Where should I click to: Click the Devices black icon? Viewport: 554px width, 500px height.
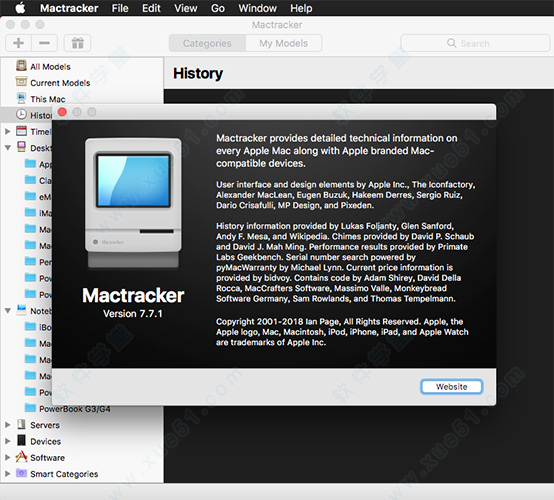pos(22,440)
